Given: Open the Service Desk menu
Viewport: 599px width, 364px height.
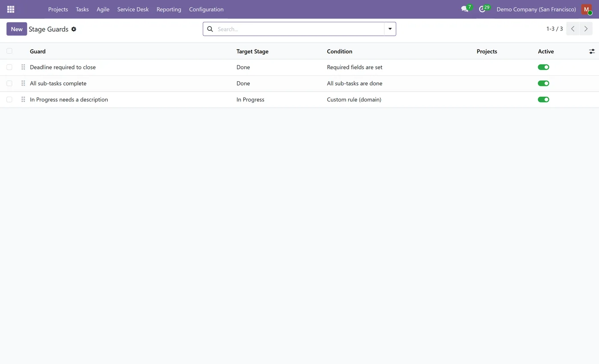Looking at the screenshot, I should tap(133, 9).
